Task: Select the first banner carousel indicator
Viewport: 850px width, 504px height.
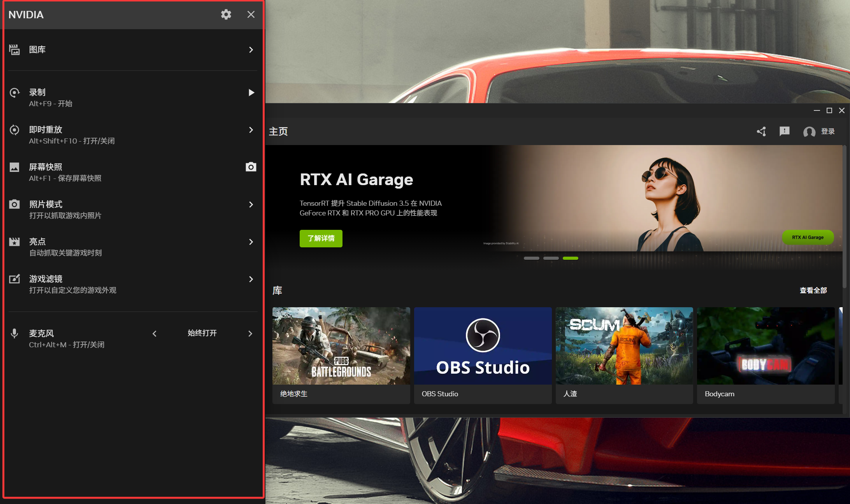Action: click(531, 258)
